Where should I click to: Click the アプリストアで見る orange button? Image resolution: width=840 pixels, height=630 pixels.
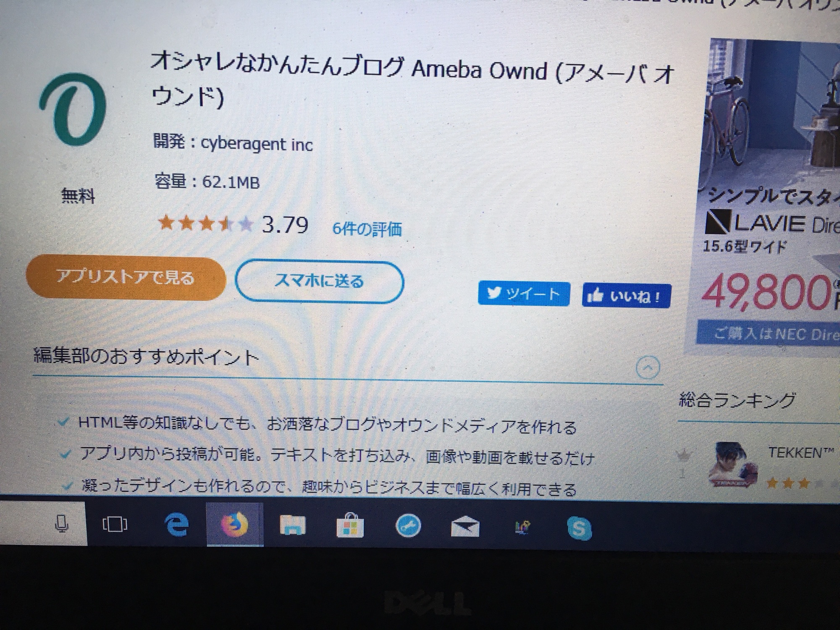coord(125,278)
